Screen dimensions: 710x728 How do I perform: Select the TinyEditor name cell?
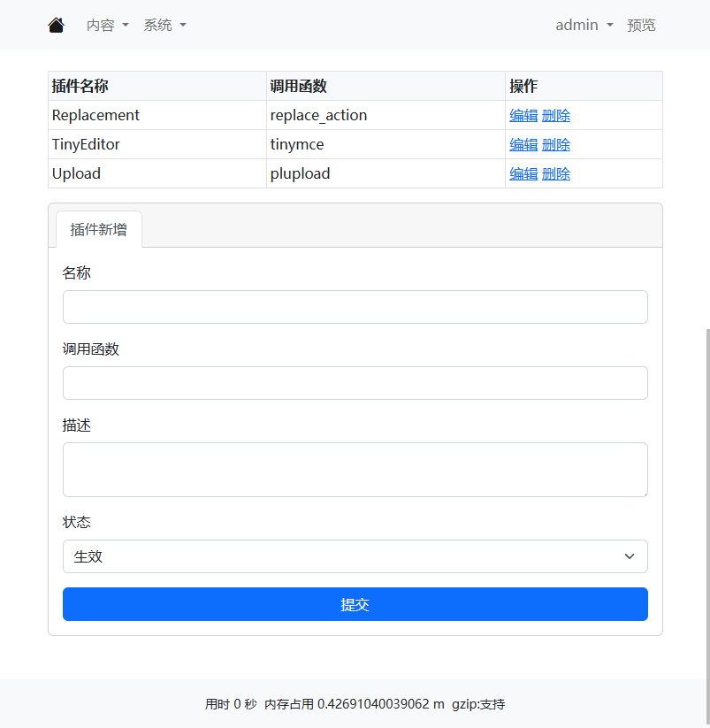click(157, 144)
